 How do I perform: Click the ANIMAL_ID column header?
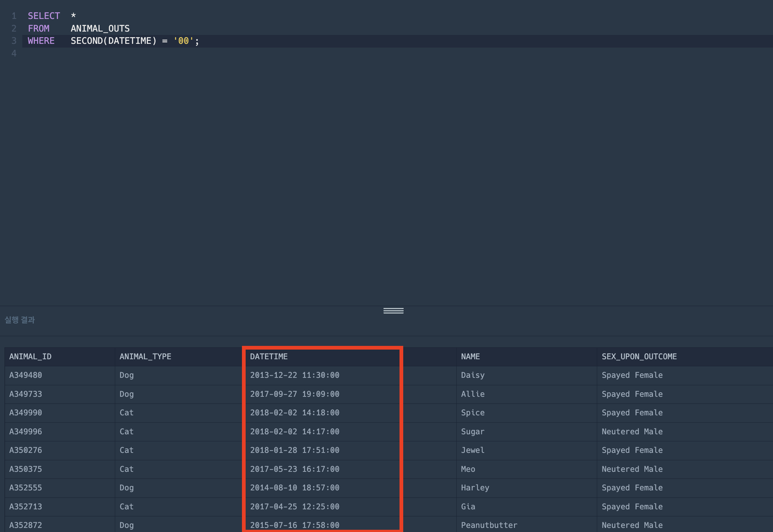click(30, 357)
